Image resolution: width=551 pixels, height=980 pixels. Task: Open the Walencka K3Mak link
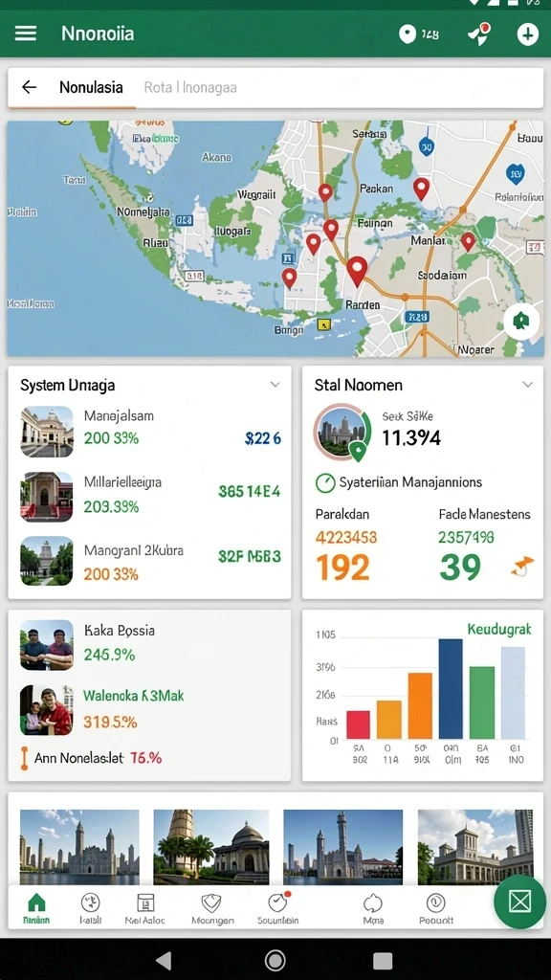[x=134, y=695]
